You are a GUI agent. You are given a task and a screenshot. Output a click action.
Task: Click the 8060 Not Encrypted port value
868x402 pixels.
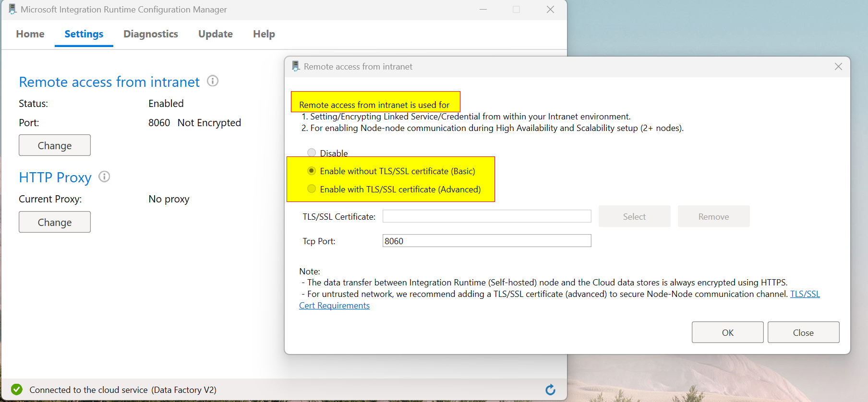[x=194, y=123]
